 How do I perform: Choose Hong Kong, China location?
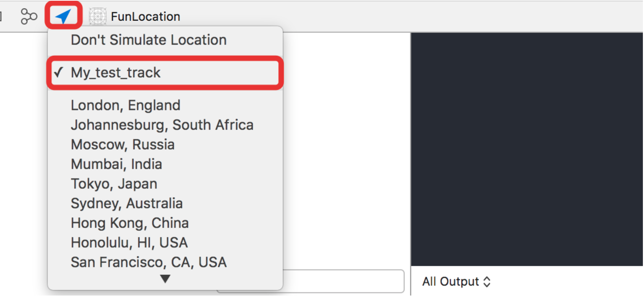click(x=129, y=223)
